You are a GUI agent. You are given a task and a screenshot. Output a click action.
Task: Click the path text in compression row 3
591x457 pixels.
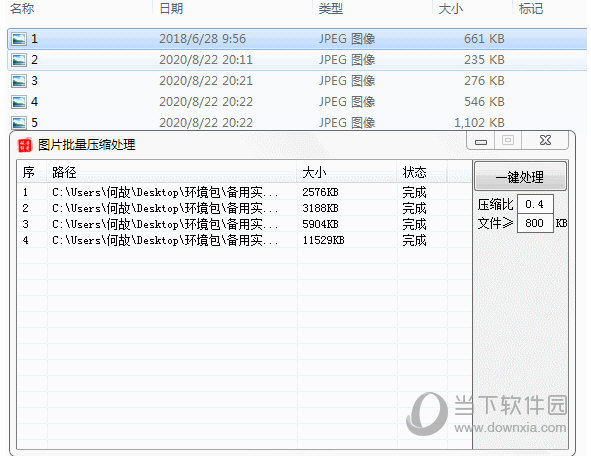click(165, 224)
